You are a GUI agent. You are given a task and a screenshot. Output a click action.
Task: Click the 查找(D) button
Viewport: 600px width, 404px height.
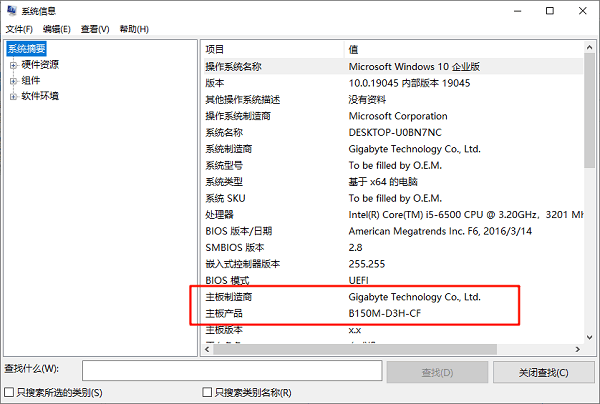click(437, 372)
